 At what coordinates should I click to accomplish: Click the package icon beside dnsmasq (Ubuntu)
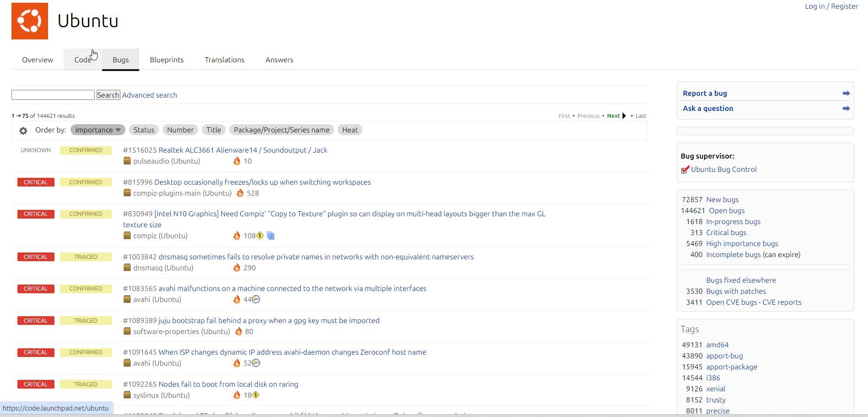tap(127, 268)
